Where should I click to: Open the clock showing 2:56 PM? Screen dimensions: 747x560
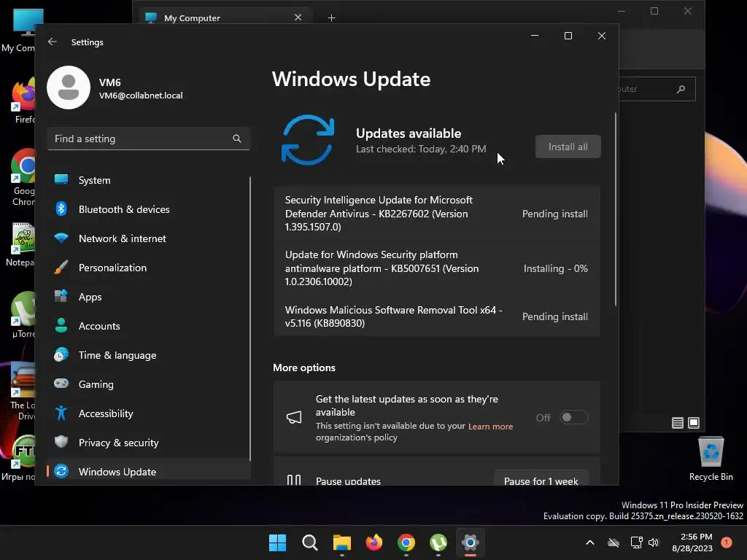pyautogui.click(x=692, y=542)
